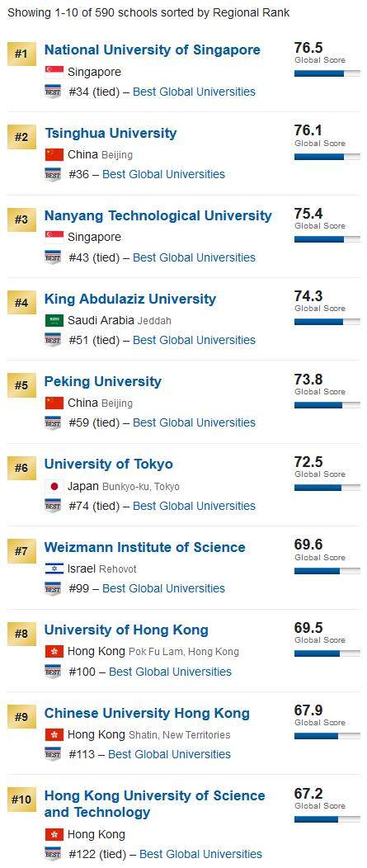Viewport: 367px width, 868px height.
Task: Click the Singapore flag under National University of Singapore
Action: [54, 72]
